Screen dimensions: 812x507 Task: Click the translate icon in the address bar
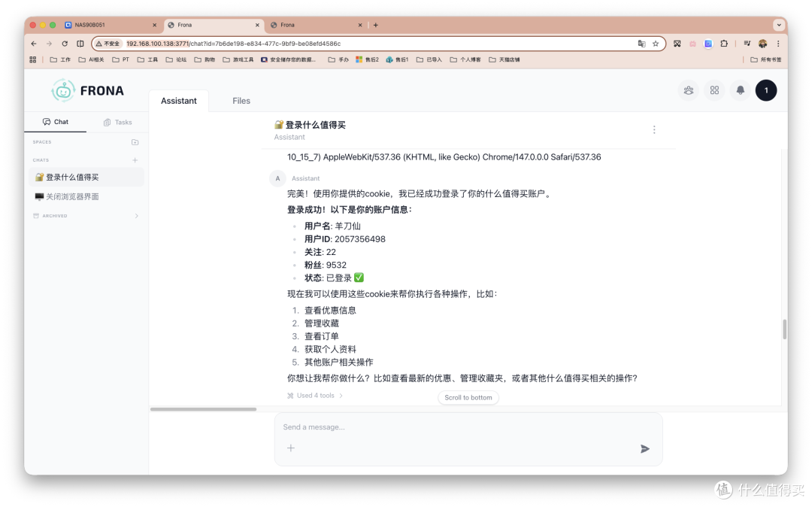tap(641, 44)
